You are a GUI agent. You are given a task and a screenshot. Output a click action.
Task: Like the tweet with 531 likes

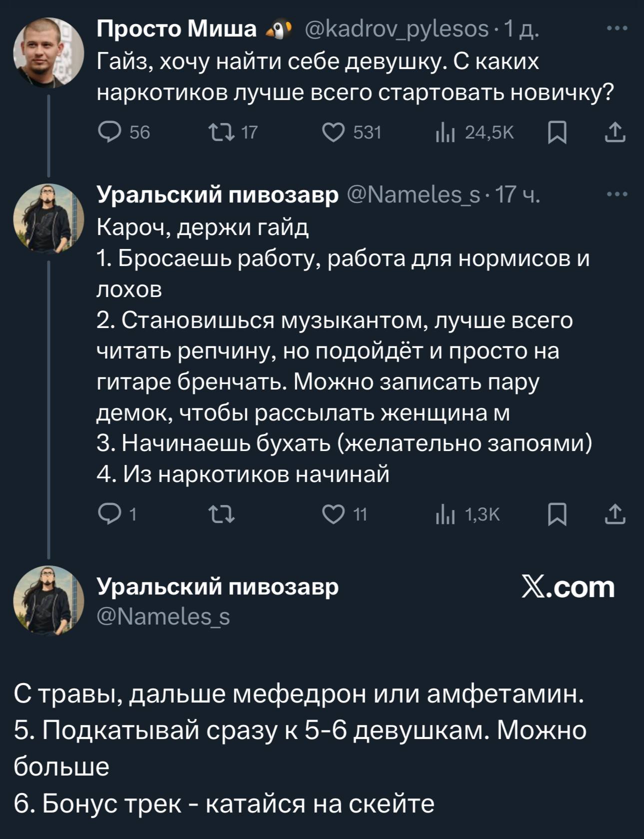(333, 132)
